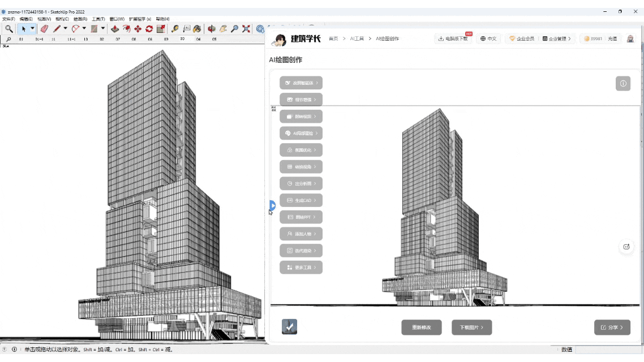
Task: Toggle the blue side panel arrow tab
Action: click(272, 205)
